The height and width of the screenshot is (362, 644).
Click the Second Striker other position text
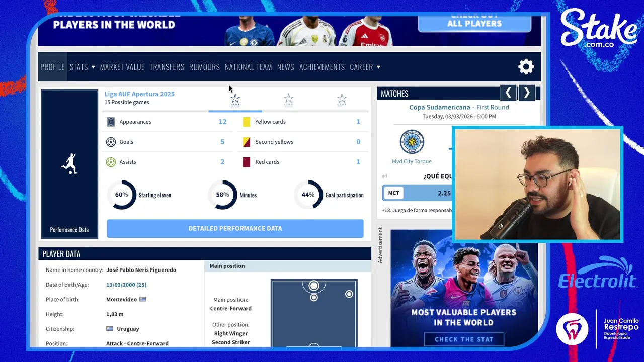(231, 342)
